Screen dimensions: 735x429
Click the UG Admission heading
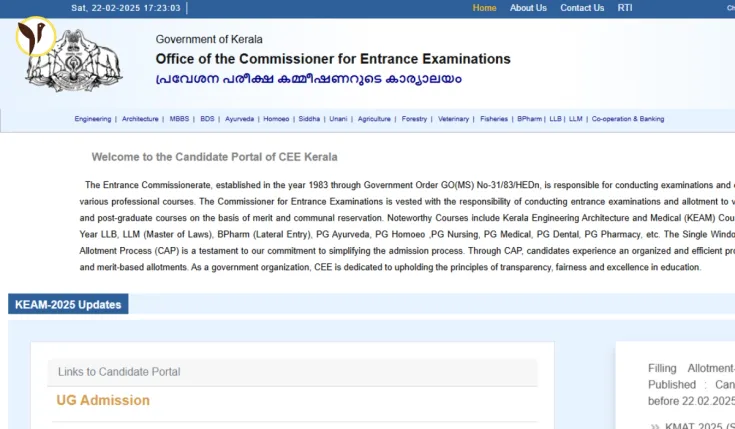[103, 400]
